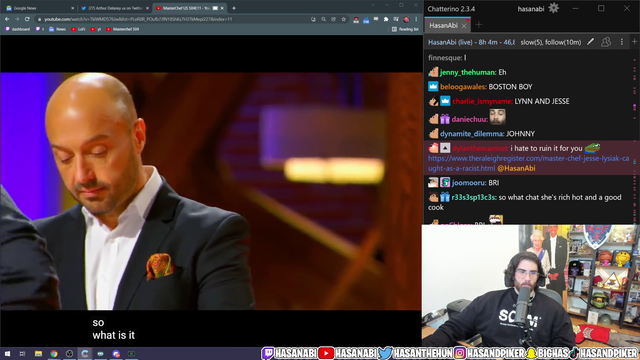Viewport: 640px width, 360px height.
Task: Click crown badge next to beloogawales
Action: point(433,87)
